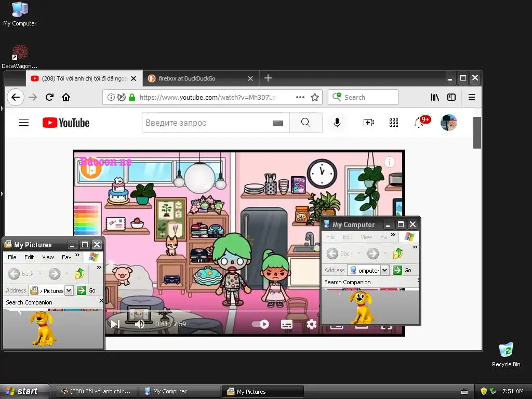Click Go button in My Pictures
Image resolution: width=532 pixels, height=399 pixels.
click(x=86, y=290)
